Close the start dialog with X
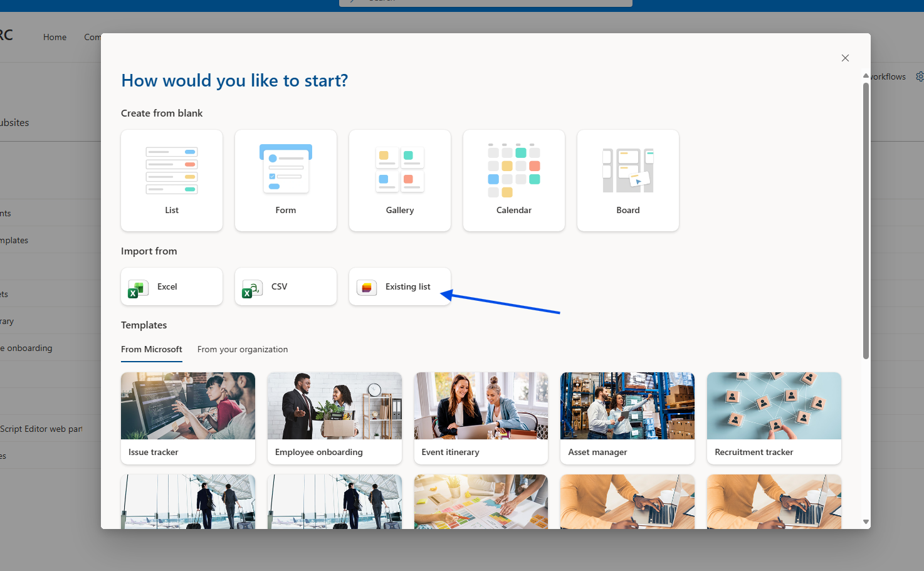 point(845,58)
